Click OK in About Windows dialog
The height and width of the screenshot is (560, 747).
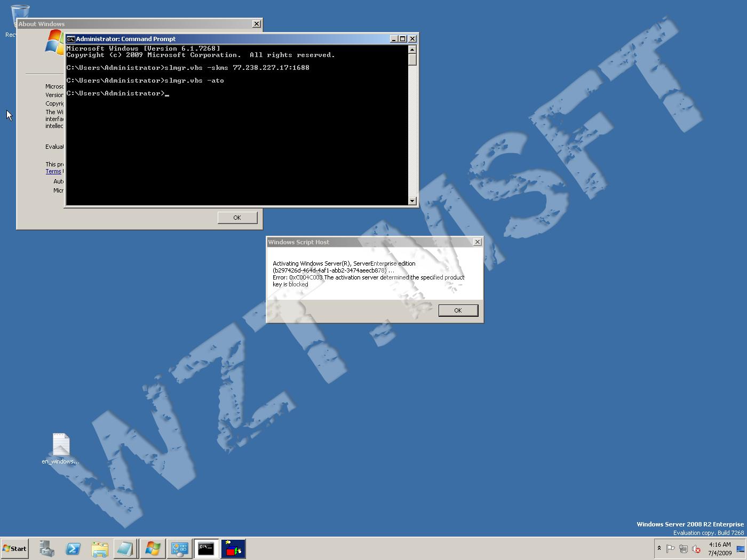[x=237, y=218]
